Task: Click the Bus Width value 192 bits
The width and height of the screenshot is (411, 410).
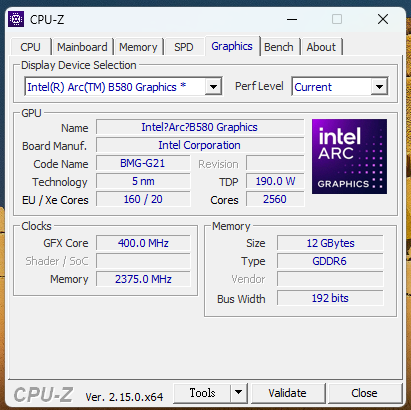Action: coord(330,298)
